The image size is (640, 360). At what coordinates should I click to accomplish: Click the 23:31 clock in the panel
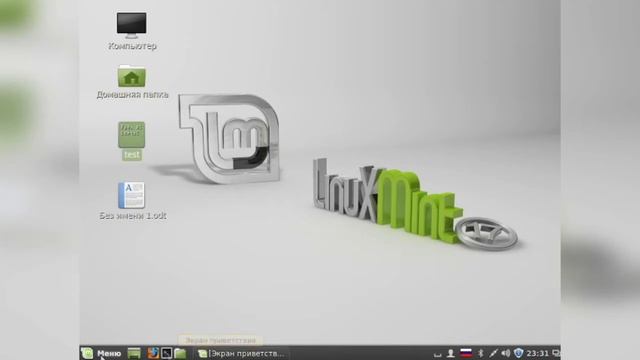537,353
